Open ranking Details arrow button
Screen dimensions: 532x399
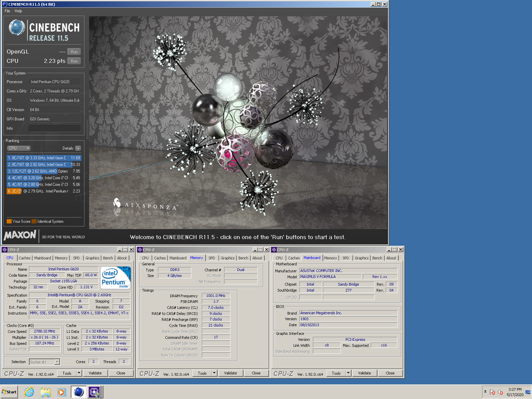pos(78,148)
